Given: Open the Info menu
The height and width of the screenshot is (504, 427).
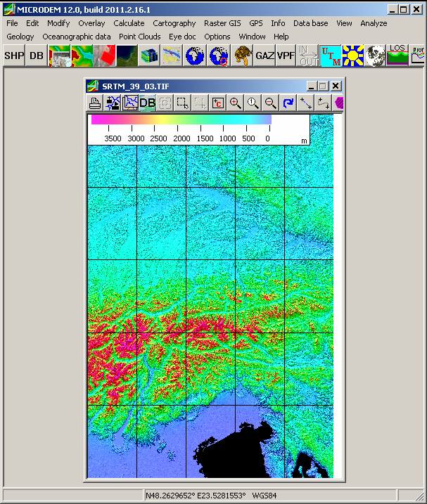Looking at the screenshot, I should point(278,23).
